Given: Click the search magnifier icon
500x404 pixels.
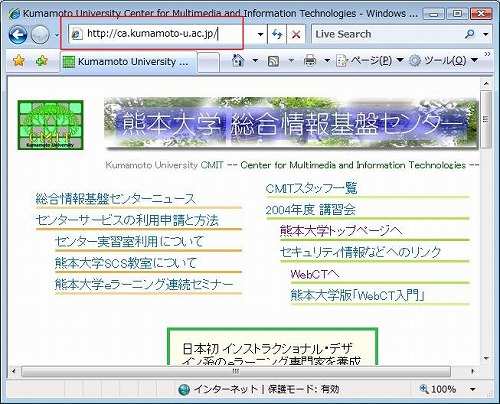Looking at the screenshot, I should pyautogui.click(x=470, y=34).
